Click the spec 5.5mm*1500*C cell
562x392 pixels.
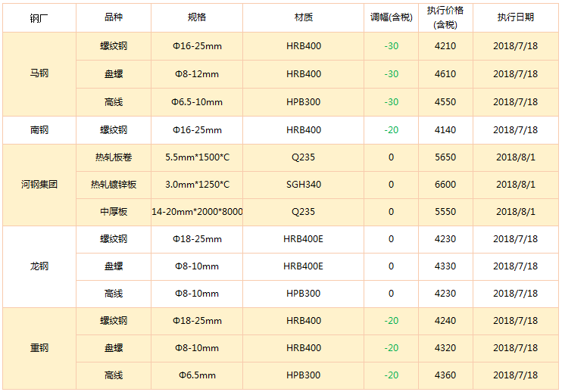197,157
